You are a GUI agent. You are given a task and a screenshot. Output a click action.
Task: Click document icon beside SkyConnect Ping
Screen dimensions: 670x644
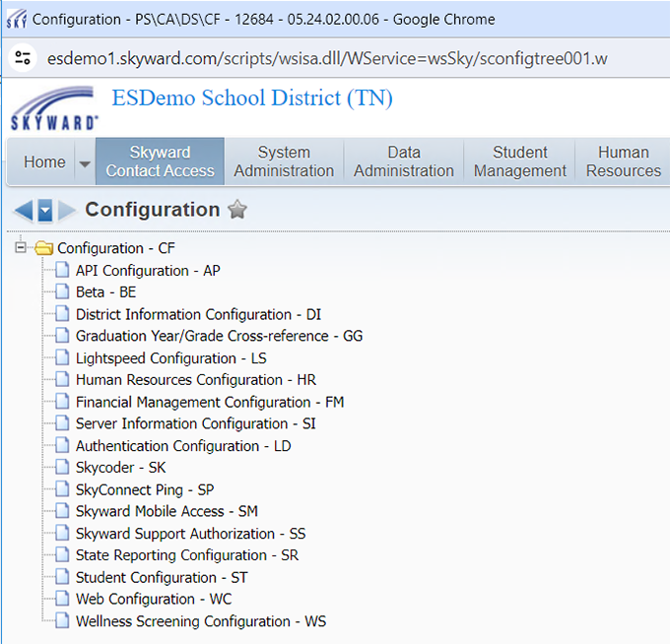point(62,489)
